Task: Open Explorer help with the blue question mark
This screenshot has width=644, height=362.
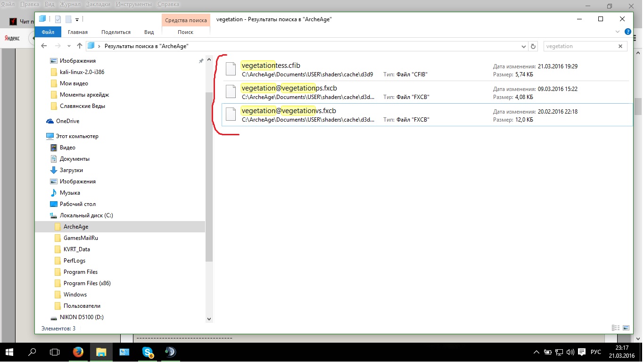Action: click(628, 32)
